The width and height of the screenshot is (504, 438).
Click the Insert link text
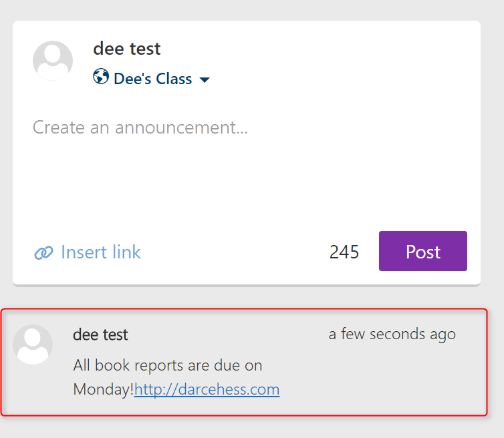[x=101, y=252]
